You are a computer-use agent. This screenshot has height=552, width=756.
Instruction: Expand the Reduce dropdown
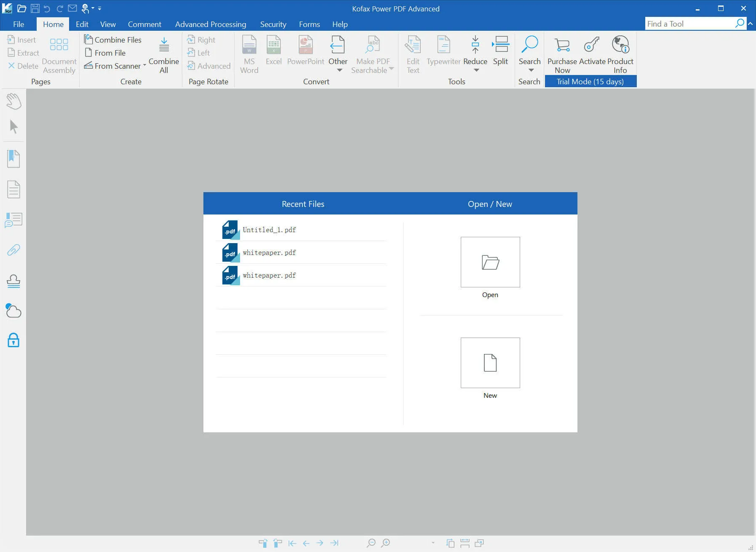(x=476, y=70)
